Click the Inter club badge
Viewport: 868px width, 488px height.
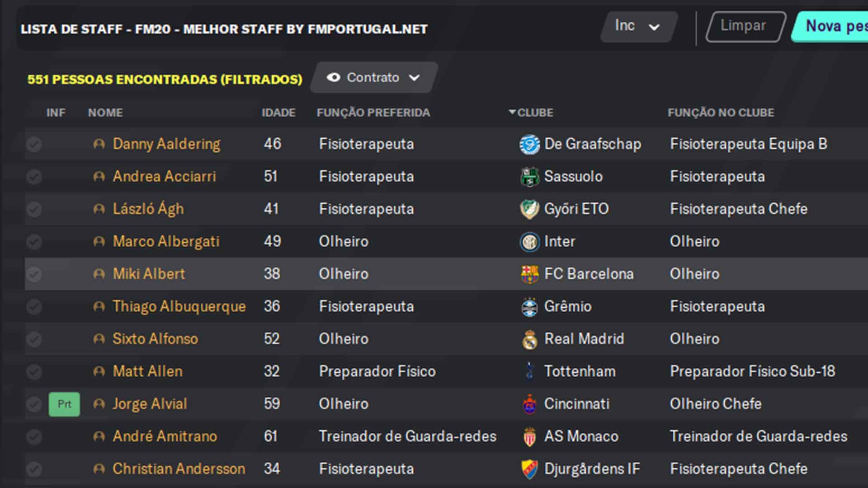coord(529,241)
